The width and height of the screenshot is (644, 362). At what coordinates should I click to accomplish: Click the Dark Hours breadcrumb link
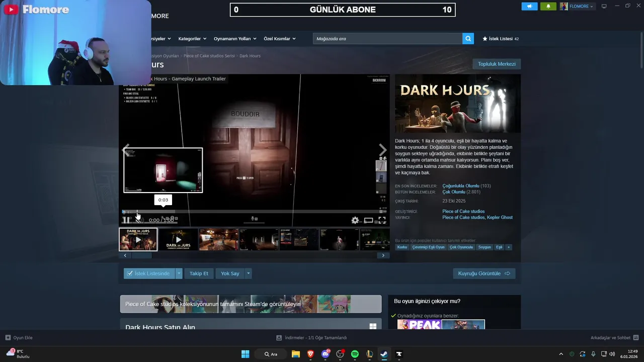250,56
